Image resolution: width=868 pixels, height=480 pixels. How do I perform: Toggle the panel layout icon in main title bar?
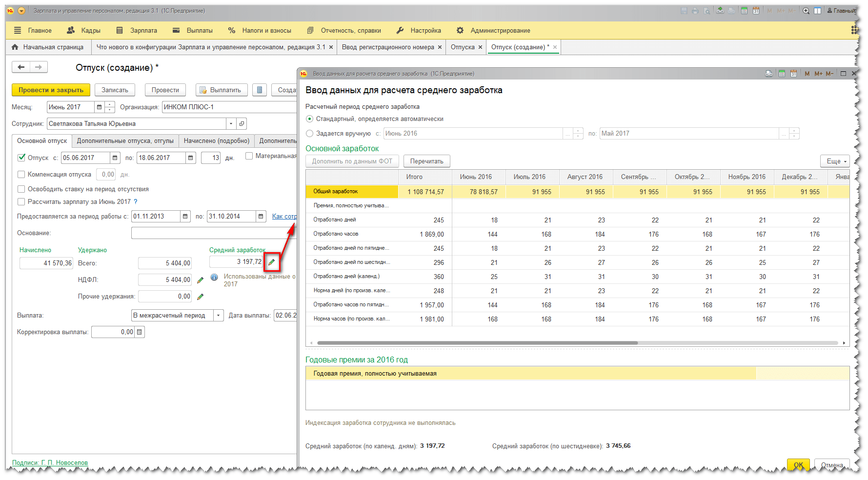[817, 11]
